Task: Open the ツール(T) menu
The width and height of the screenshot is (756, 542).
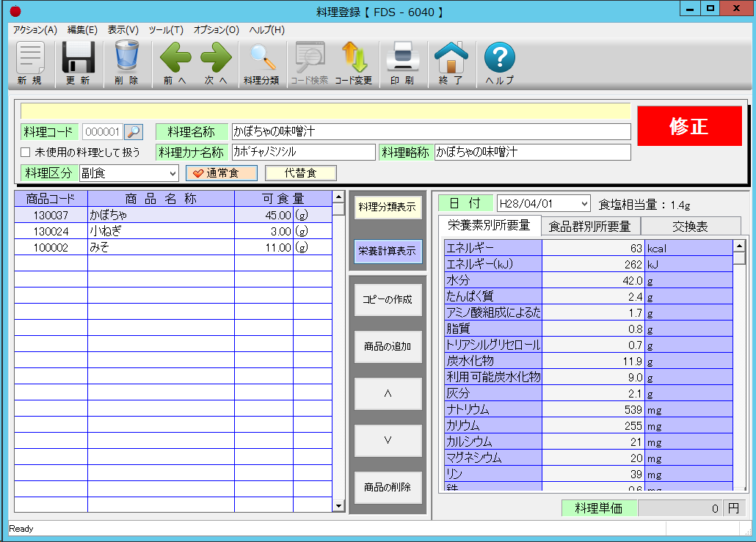Action: (166, 30)
